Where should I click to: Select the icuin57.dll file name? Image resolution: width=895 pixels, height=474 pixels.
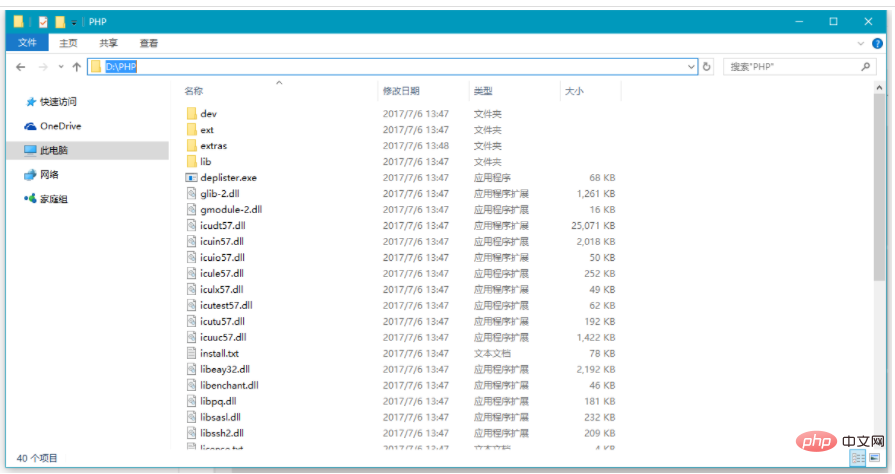[222, 242]
